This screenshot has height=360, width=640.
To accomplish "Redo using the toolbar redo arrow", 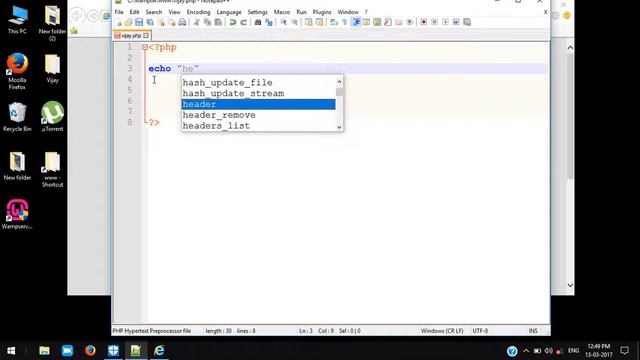I will pyautogui.click(x=243, y=22).
